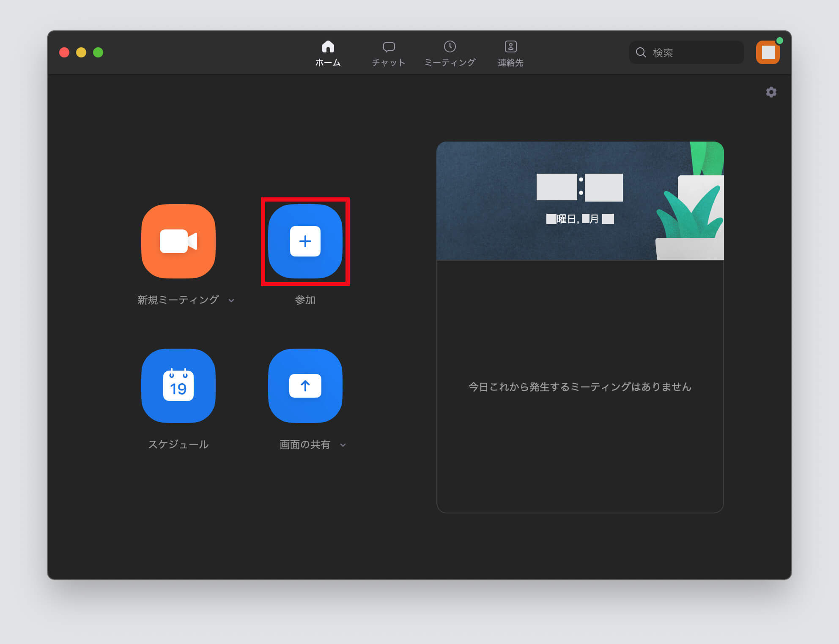
Task: Open the chat bubble icon
Action: pos(389,46)
